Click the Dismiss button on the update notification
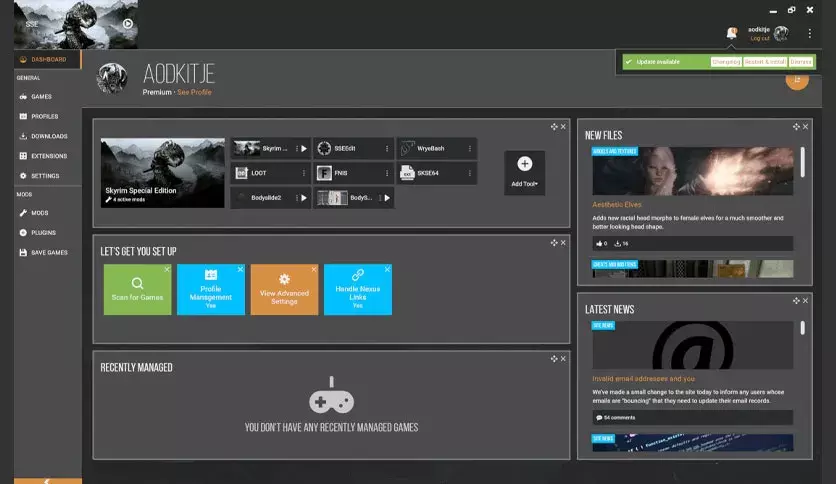The width and height of the screenshot is (836, 484). (801, 62)
